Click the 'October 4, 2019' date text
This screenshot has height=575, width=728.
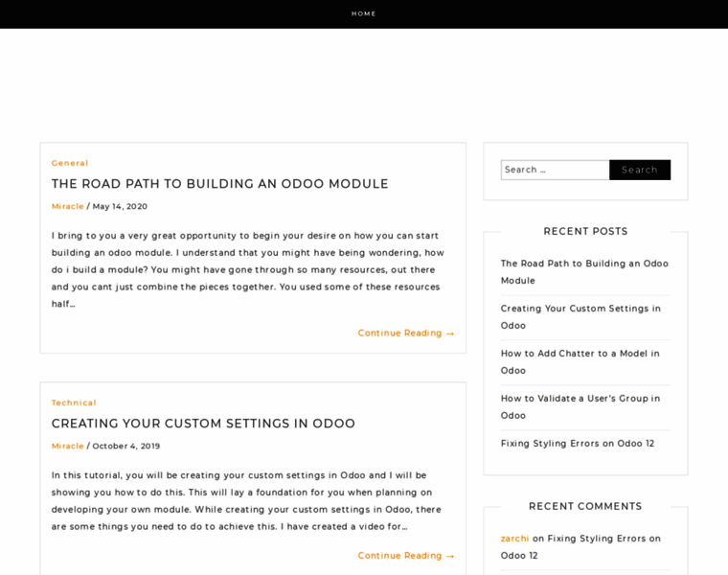click(125, 446)
